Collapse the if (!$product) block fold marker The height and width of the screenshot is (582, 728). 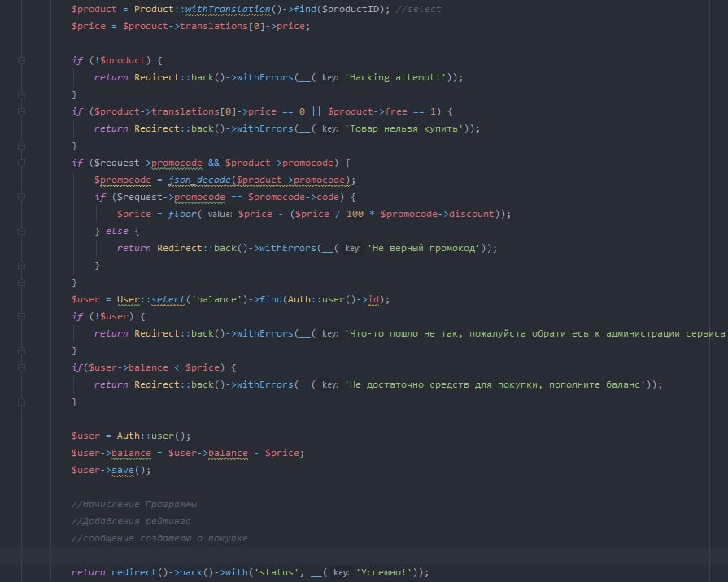21,60
